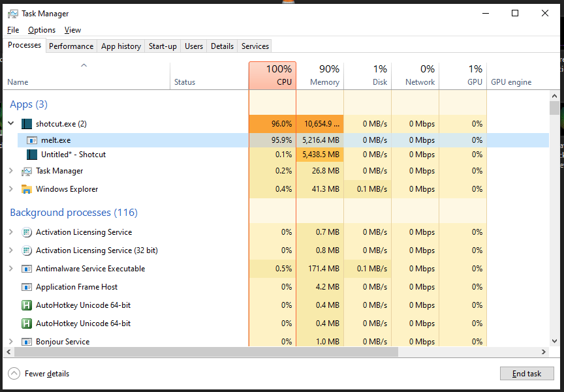Image resolution: width=564 pixels, height=392 pixels.
Task: Click the Untitled* - Shotcut window icon
Action: click(31, 155)
